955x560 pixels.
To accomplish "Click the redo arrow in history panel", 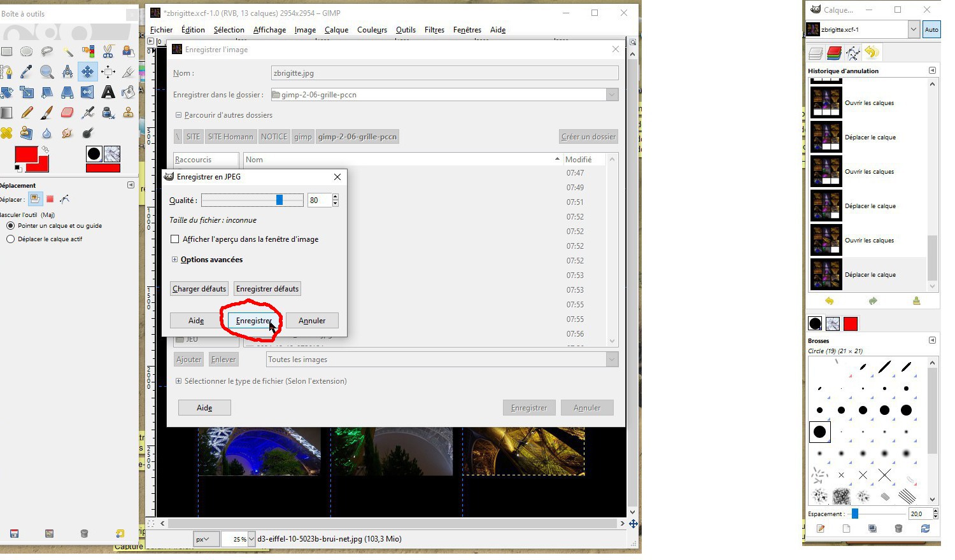I will [873, 301].
